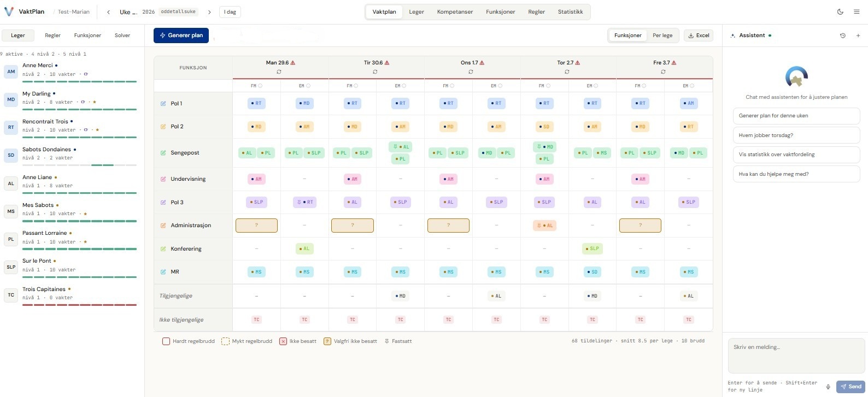
Task: Open the hamburger menu
Action: 857,11
